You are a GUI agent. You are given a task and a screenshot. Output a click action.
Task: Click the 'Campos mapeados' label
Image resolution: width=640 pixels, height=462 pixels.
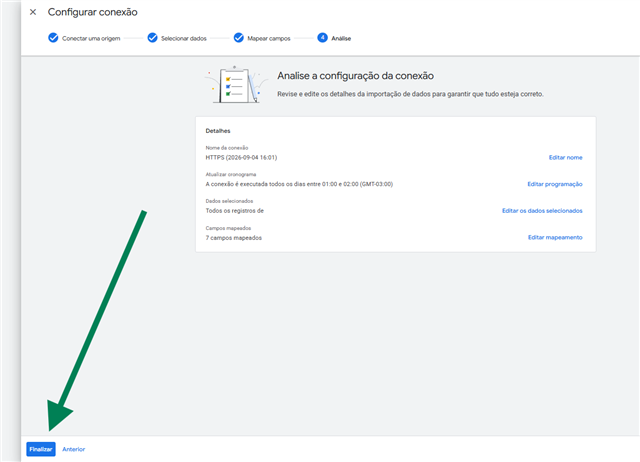click(x=228, y=228)
